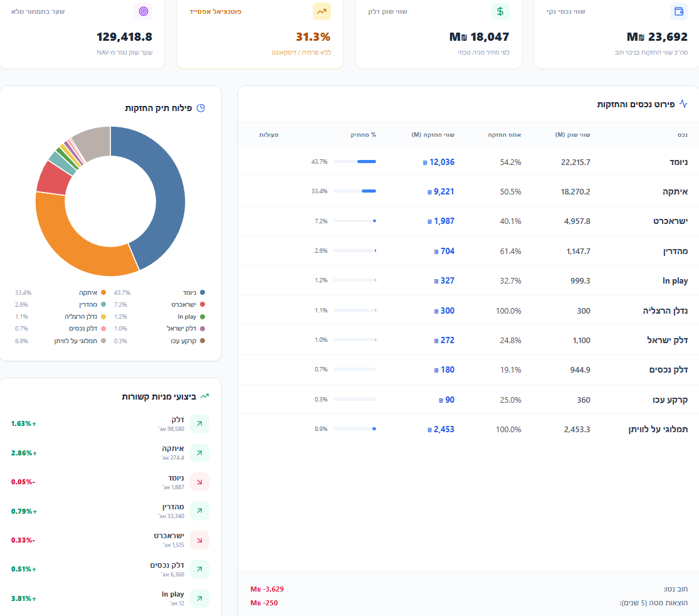Click the 129,418.8 full pricing rate value

tap(124, 36)
